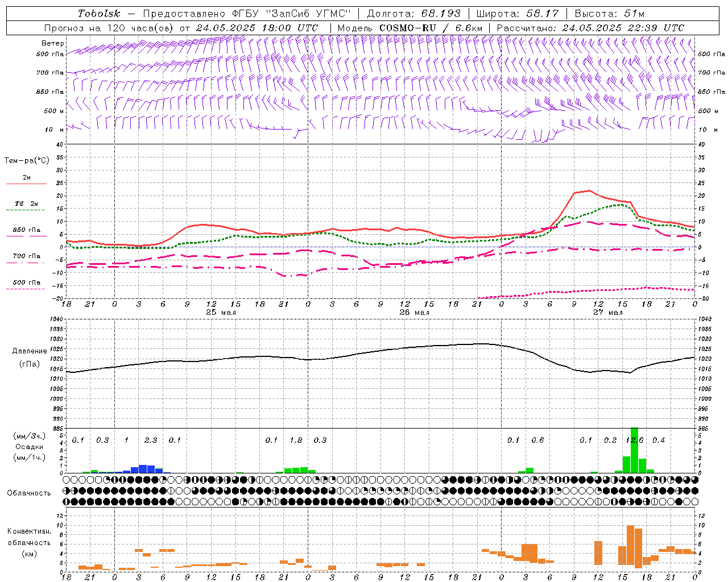Click the "Tobolsk" station title
The width and height of the screenshot is (728, 582).
[99, 14]
